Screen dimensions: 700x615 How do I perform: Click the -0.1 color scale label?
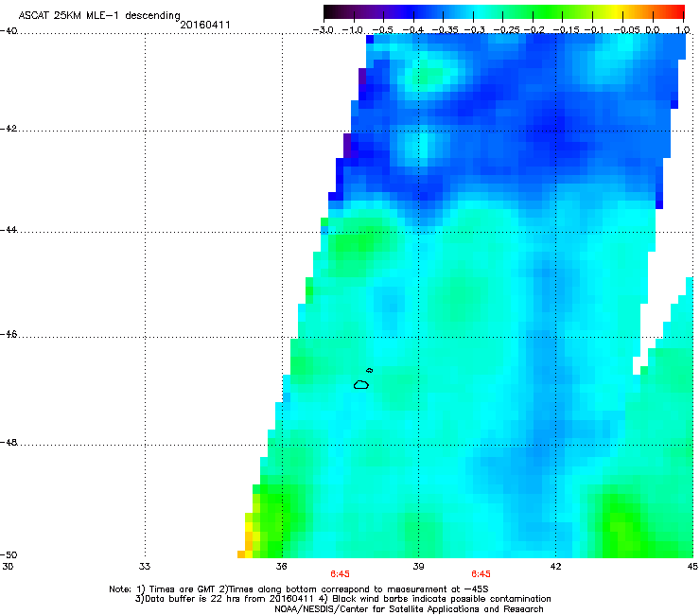pos(594,30)
